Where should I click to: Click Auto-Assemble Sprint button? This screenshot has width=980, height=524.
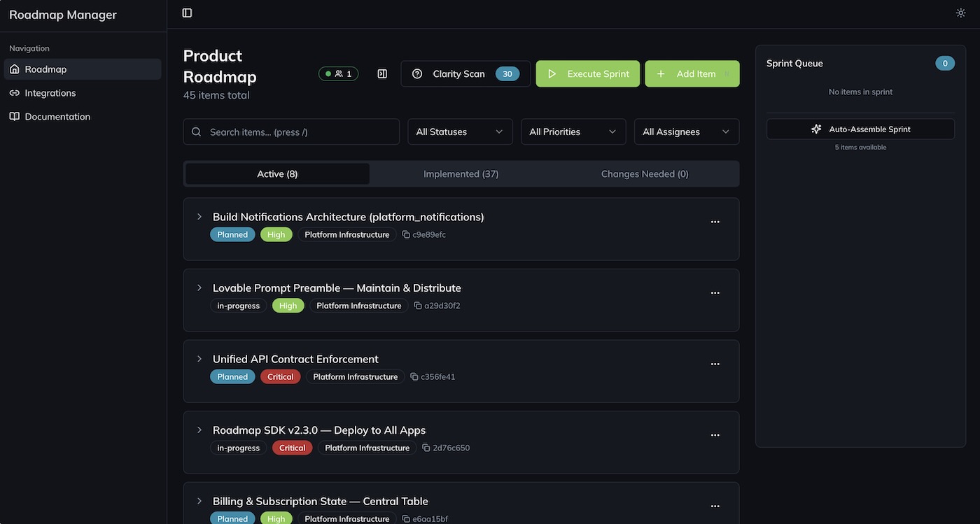[860, 129]
